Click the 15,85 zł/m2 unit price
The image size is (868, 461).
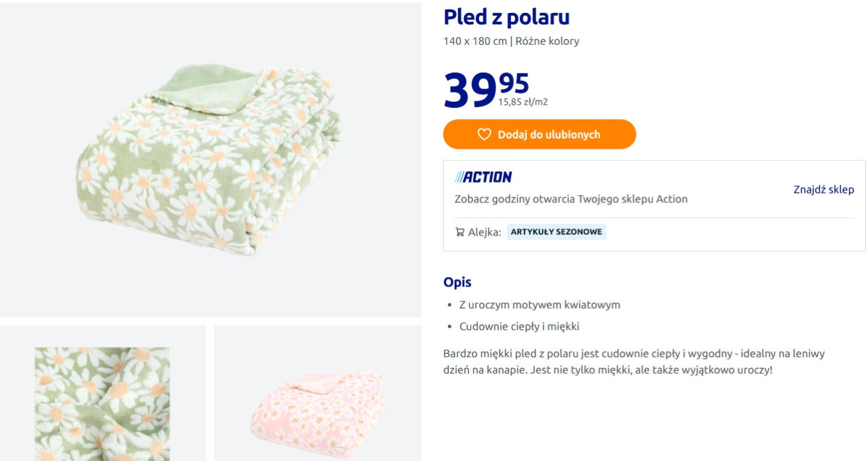pyautogui.click(x=523, y=103)
